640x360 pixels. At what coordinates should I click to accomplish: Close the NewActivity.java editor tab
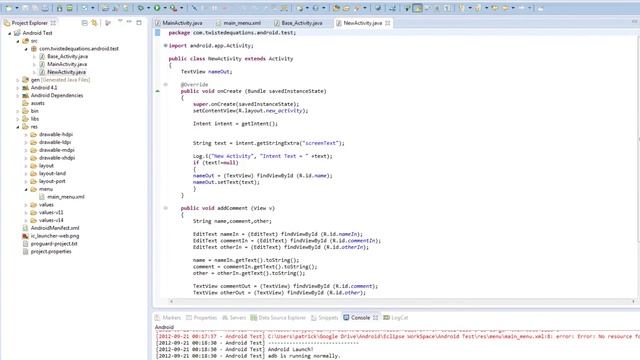click(387, 23)
